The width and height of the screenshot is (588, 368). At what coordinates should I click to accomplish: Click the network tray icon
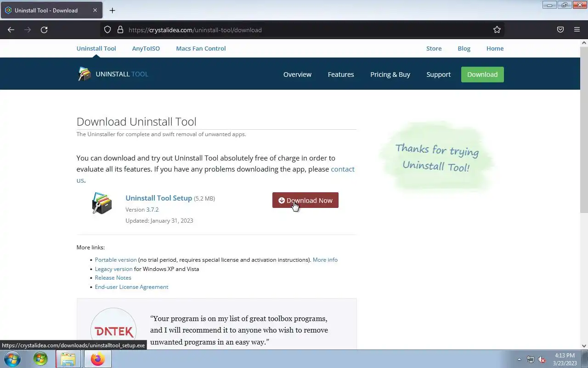pos(531,359)
